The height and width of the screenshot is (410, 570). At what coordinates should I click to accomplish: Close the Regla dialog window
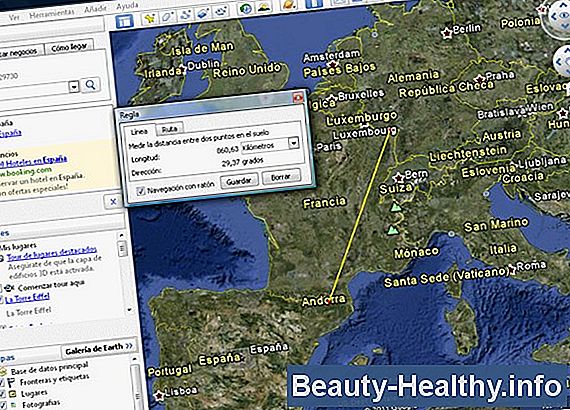coord(297,97)
